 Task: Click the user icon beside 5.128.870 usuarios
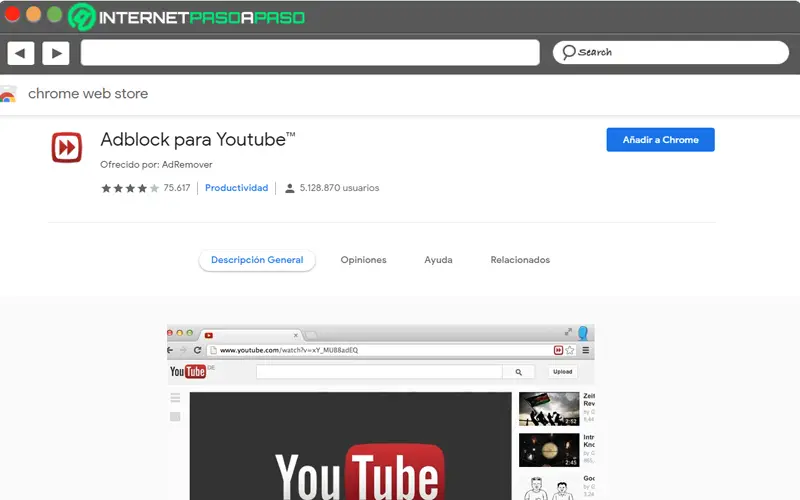pos(289,188)
